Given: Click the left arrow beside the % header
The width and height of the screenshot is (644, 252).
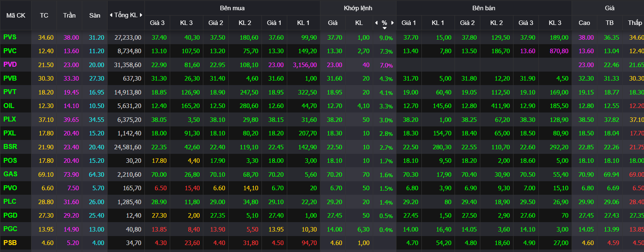Looking at the screenshot, I should click(376, 23).
